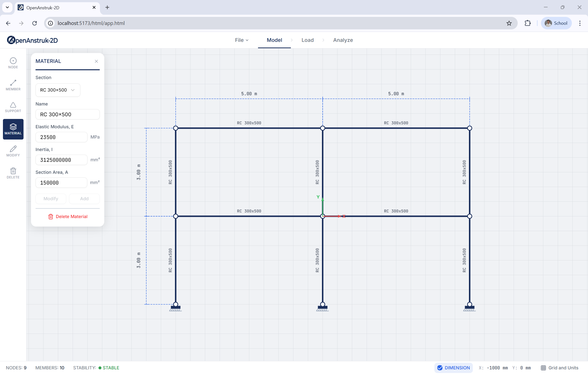
Task: Select the Support tool
Action: click(13, 107)
